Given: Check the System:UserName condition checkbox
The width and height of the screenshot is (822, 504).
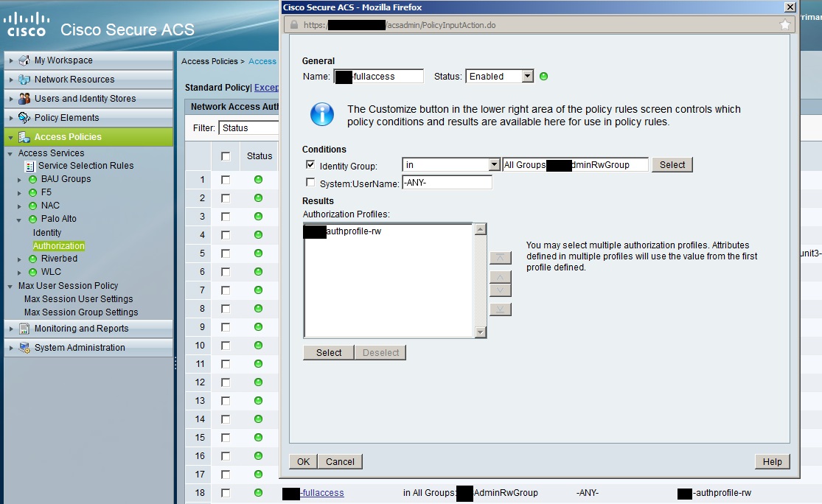Looking at the screenshot, I should click(310, 182).
